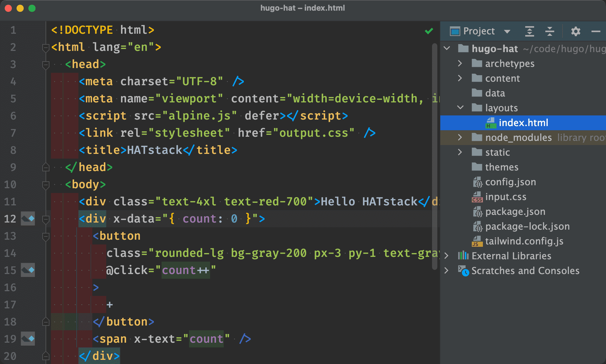Screen dimensions: 606x364
Task: Open the Project view dropdown
Action: click(507, 31)
